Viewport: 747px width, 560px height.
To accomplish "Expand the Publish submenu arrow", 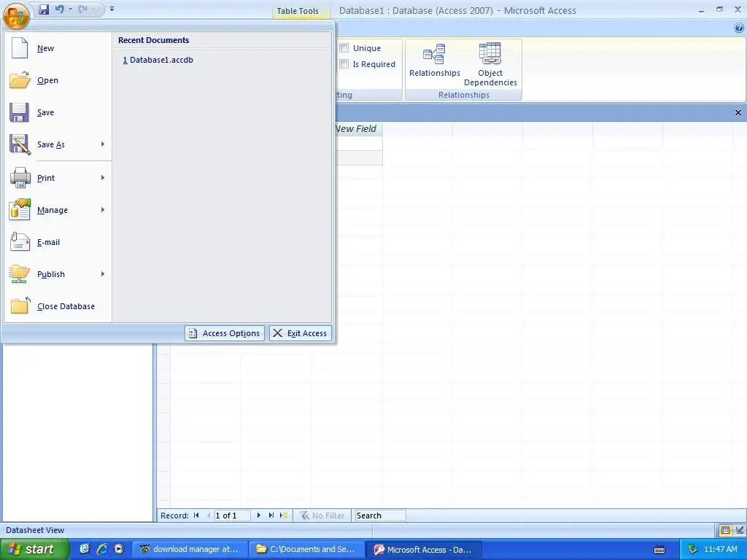I will coord(103,274).
